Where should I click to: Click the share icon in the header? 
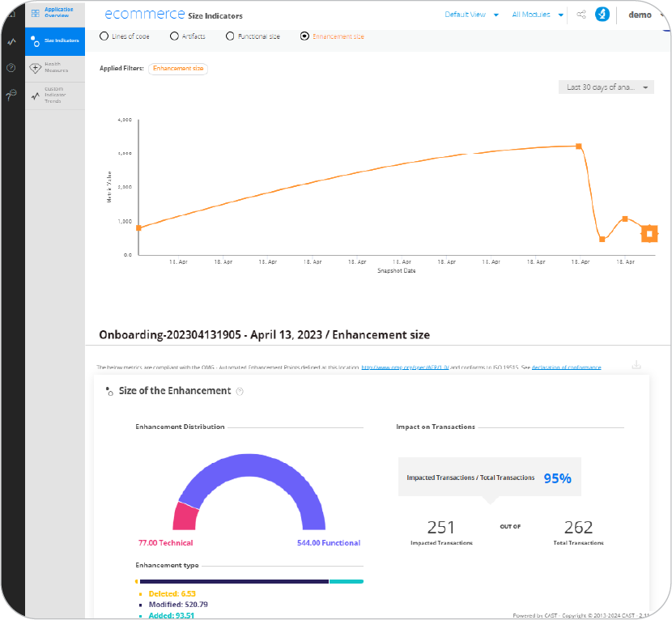coord(580,14)
